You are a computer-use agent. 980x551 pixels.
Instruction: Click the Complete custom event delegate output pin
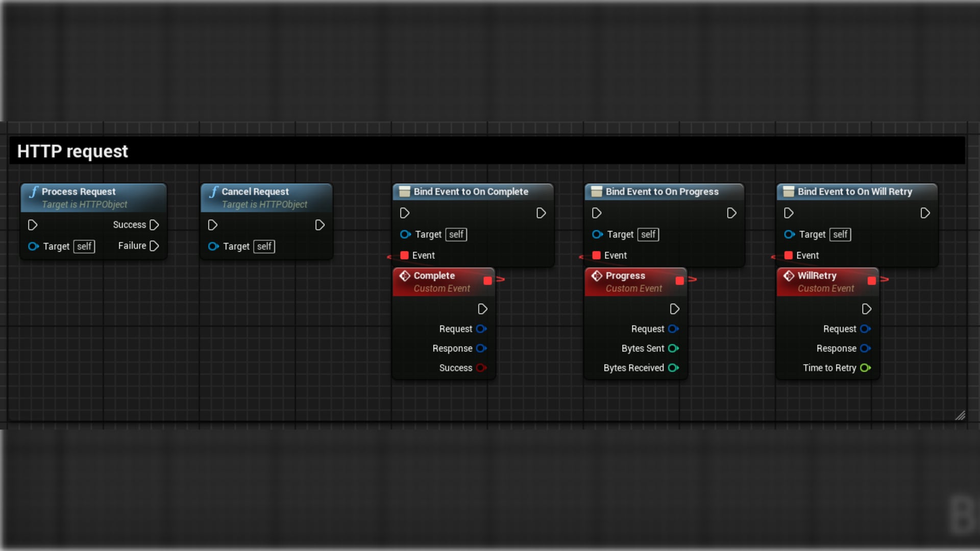tap(487, 281)
